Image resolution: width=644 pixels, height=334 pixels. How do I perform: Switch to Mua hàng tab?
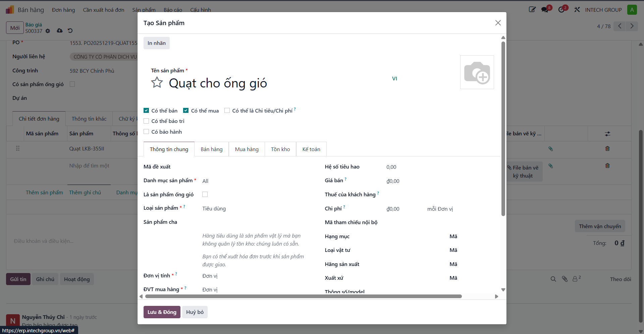[x=247, y=149]
